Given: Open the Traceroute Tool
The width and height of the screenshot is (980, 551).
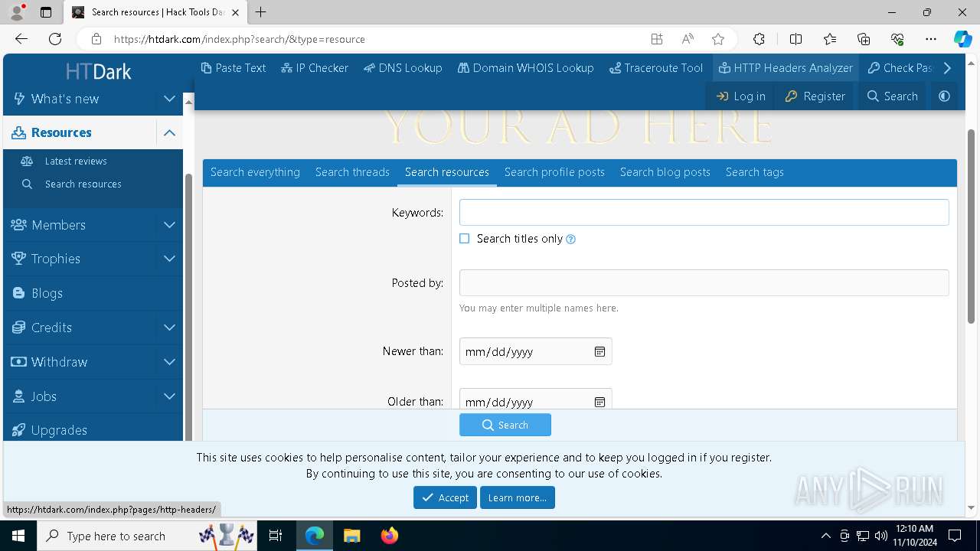Looking at the screenshot, I should coord(656,68).
